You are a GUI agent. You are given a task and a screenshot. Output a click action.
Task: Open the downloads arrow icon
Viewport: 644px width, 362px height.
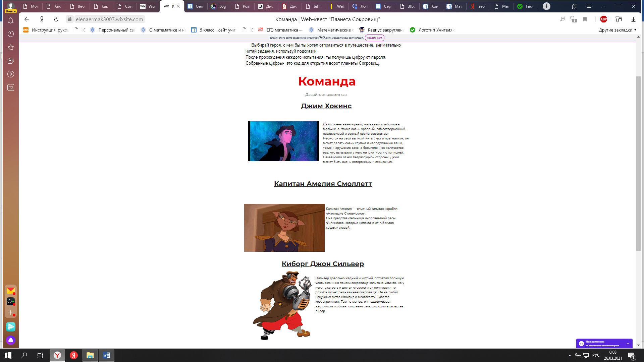pyautogui.click(x=633, y=19)
